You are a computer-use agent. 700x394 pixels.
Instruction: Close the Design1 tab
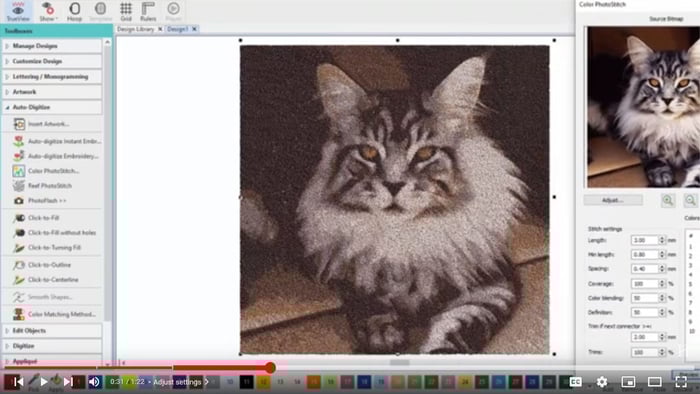pyautogui.click(x=194, y=29)
